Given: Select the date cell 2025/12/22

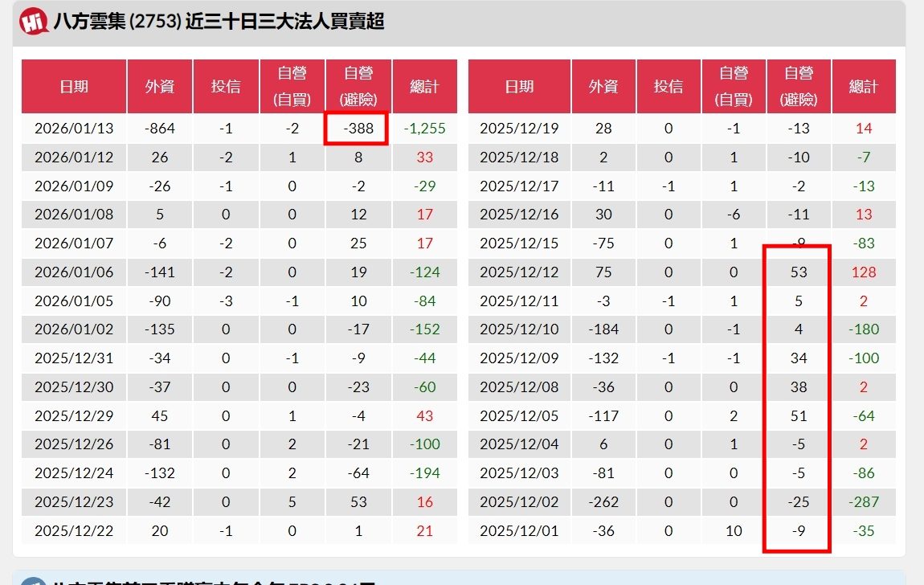Looking at the screenshot, I should pos(74,531).
